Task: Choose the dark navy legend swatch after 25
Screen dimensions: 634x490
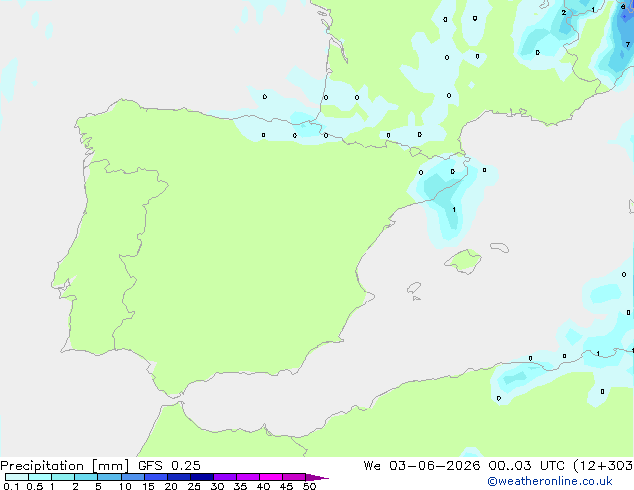Action: 202,477
